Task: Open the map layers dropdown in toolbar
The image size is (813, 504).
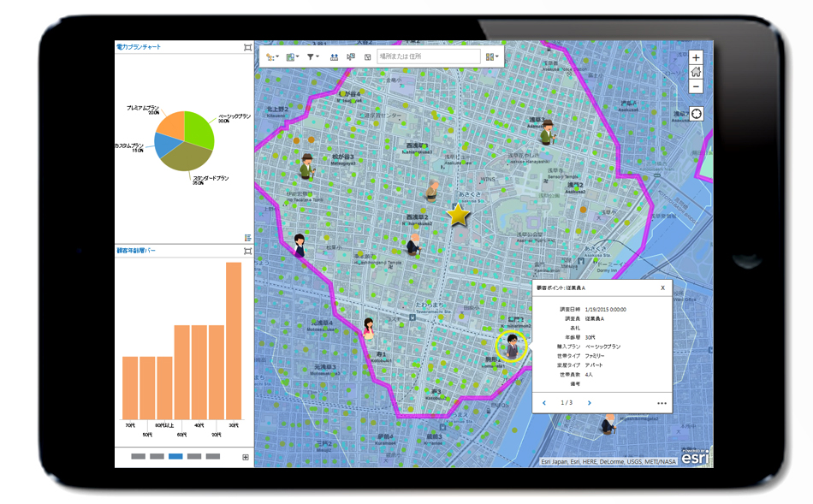Action: [x=272, y=56]
